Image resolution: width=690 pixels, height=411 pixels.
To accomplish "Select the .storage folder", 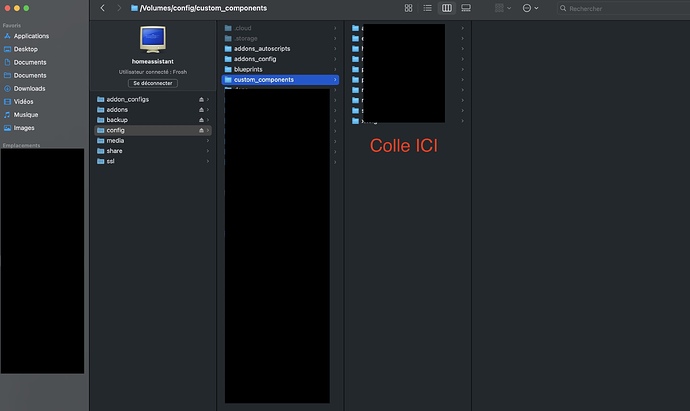I will point(280,38).
